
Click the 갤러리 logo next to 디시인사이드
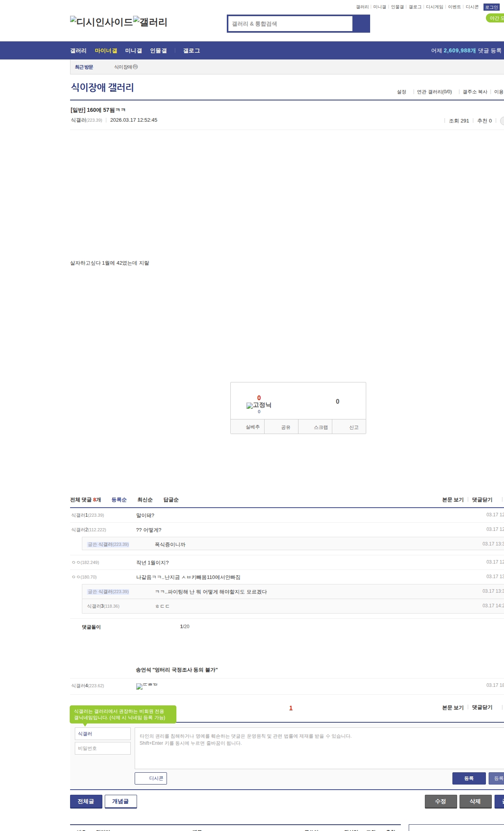coord(150,22)
